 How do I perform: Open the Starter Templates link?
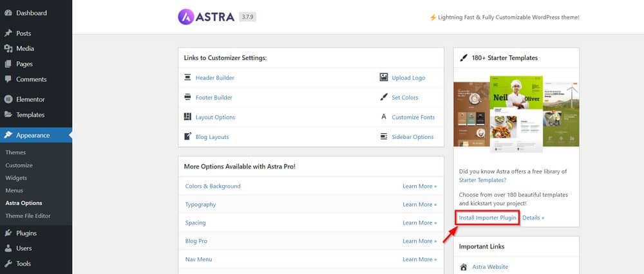tap(482, 179)
